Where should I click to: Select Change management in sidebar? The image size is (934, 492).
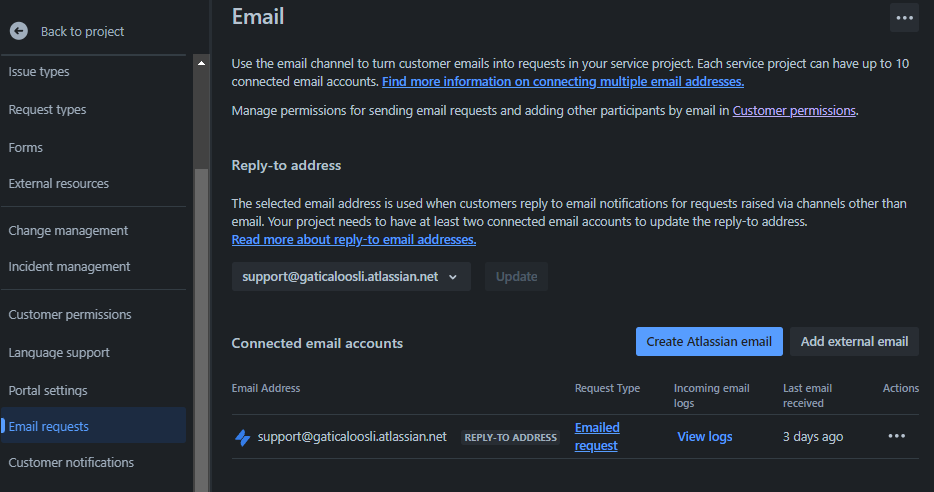(x=68, y=231)
